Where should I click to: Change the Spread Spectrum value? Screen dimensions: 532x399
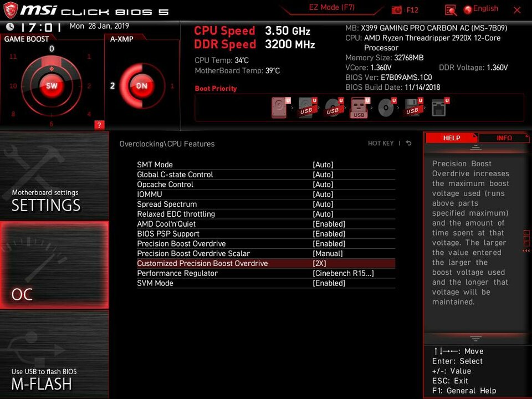coord(323,204)
